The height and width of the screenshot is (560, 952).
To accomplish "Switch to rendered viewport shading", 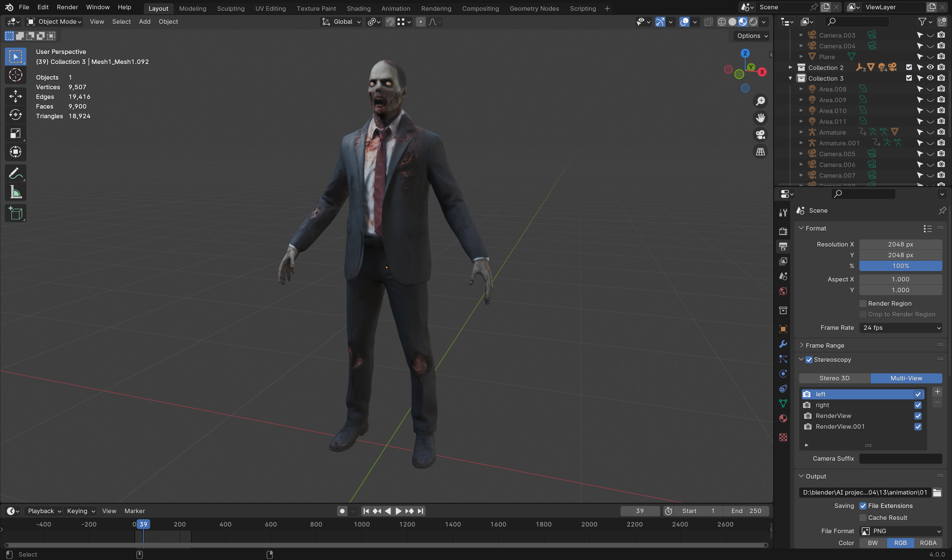I will coord(753,22).
